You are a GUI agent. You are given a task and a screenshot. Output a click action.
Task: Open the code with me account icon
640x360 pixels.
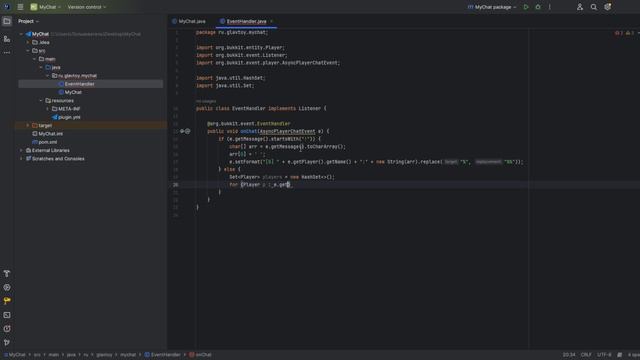tap(580, 7)
